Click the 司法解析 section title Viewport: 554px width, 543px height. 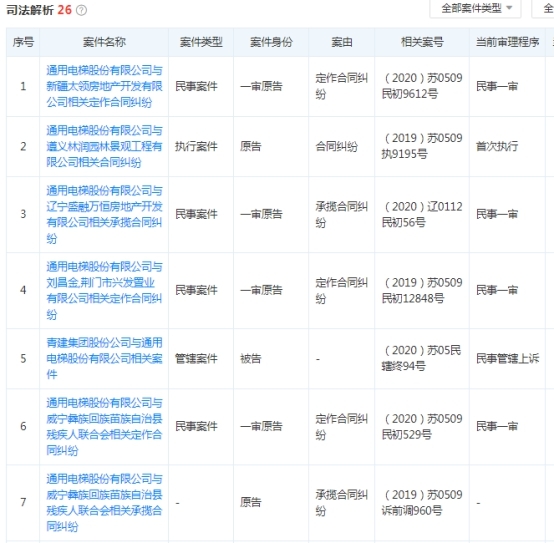[30, 10]
